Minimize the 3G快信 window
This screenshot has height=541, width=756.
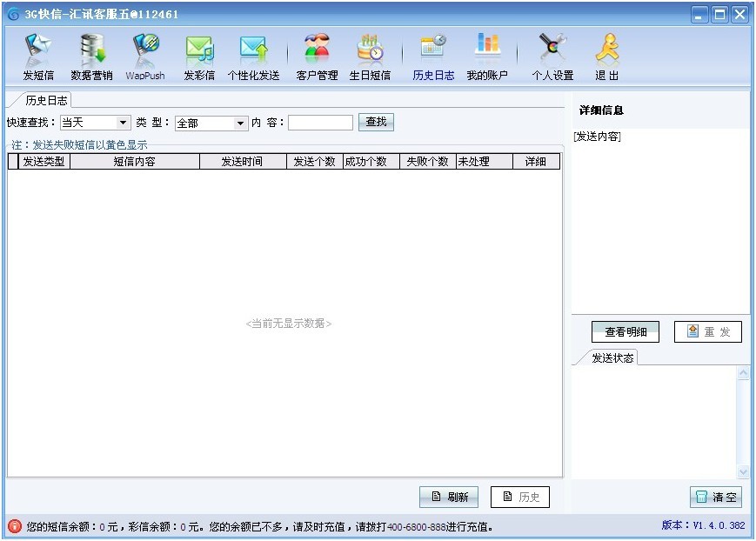pos(699,15)
